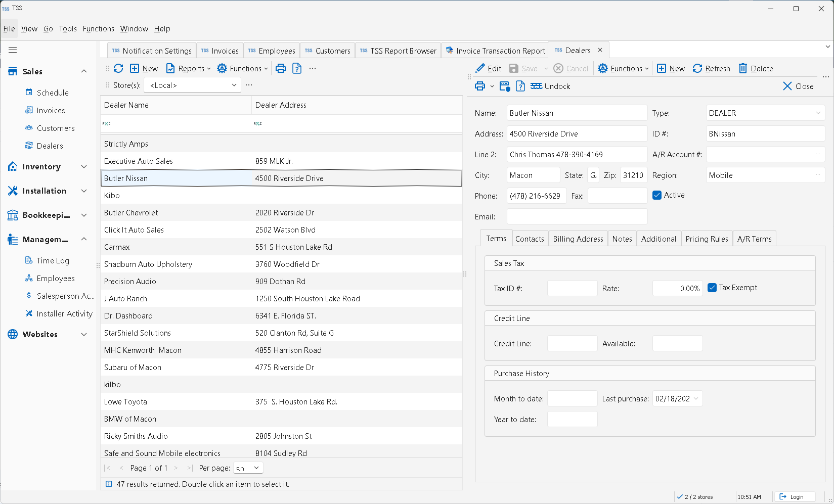Image resolution: width=834 pixels, height=504 pixels.
Task: Open Installer Activity in the sidebar
Action: point(64,314)
